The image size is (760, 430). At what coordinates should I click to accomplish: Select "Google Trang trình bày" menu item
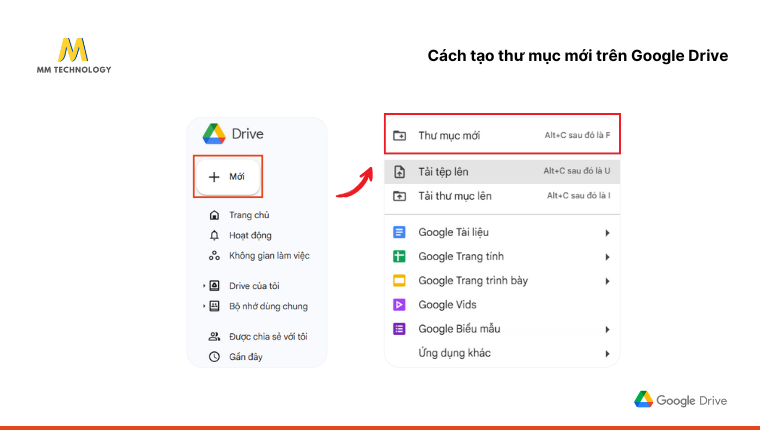(x=502, y=280)
